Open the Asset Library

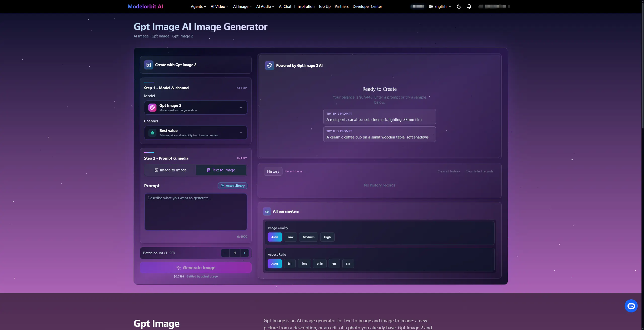tap(233, 186)
